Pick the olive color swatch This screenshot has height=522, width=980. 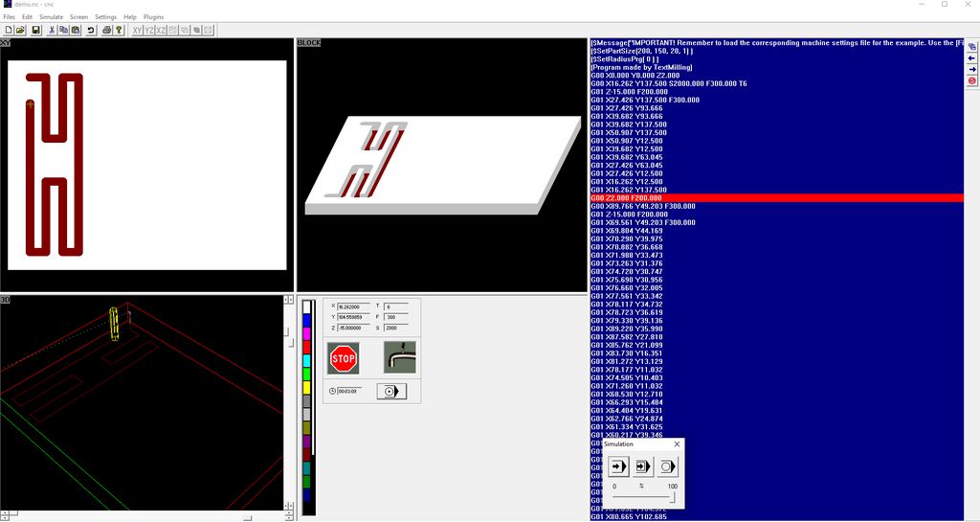(307, 427)
